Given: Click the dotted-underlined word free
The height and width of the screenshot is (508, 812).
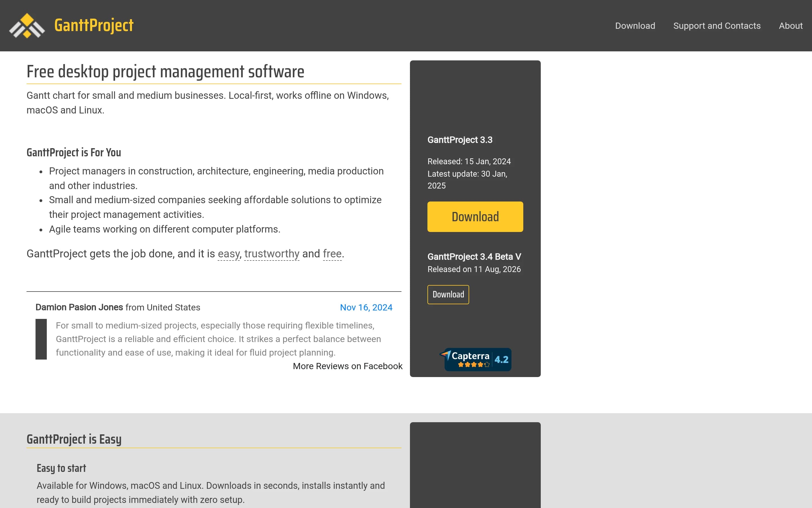Looking at the screenshot, I should [332, 254].
